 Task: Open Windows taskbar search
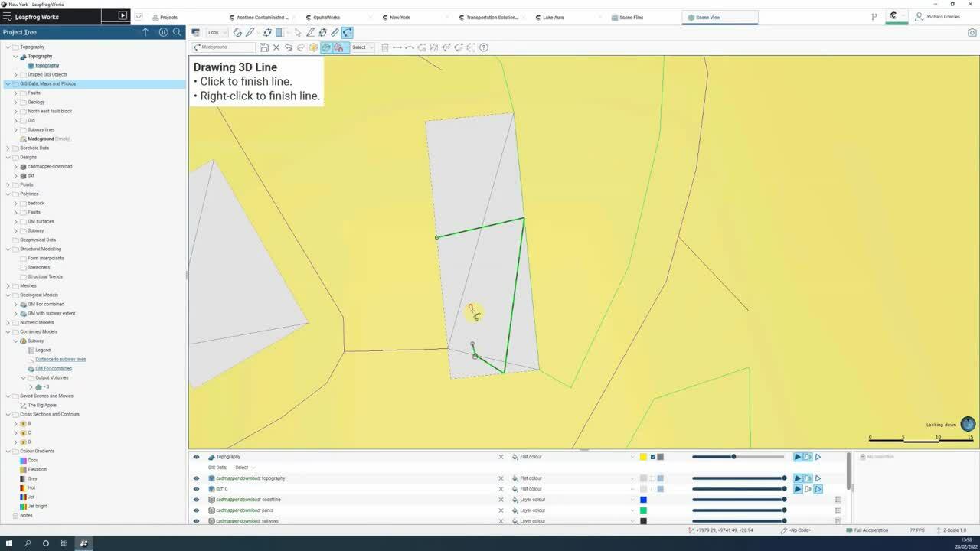click(28, 543)
